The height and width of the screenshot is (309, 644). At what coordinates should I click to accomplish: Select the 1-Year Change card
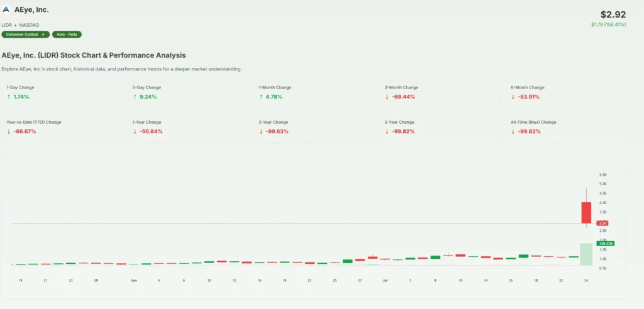tap(189, 127)
